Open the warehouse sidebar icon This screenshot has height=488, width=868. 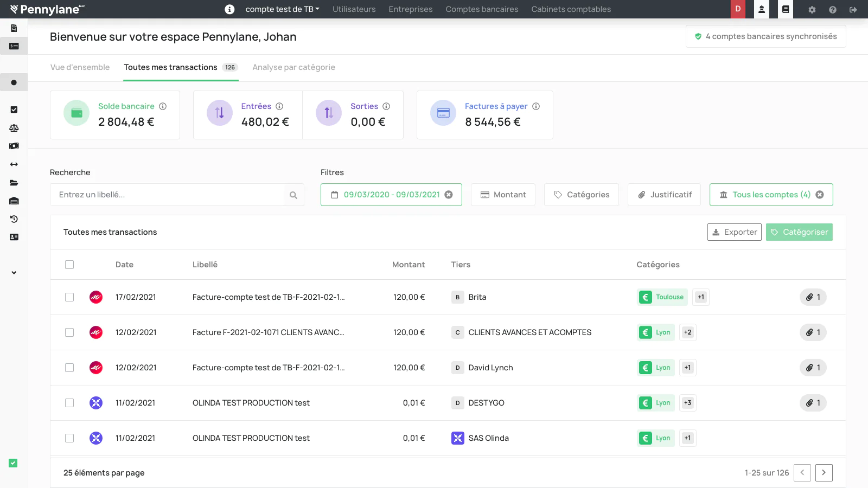click(x=14, y=201)
